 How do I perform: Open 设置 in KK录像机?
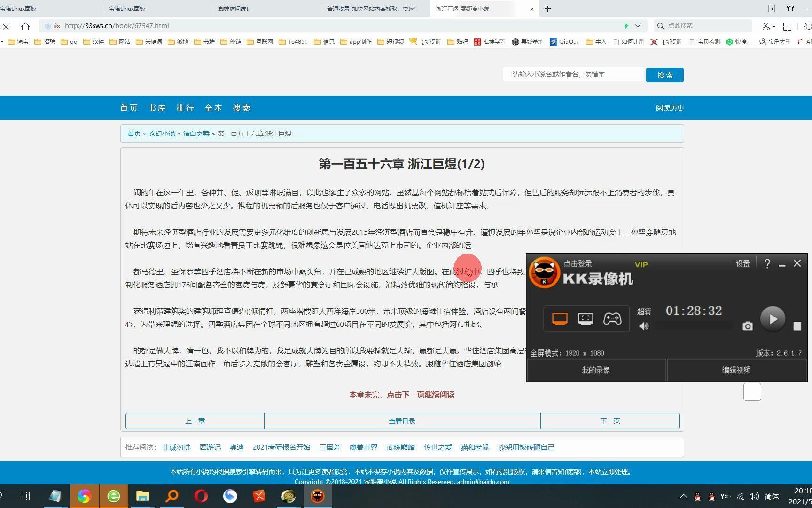pos(742,264)
